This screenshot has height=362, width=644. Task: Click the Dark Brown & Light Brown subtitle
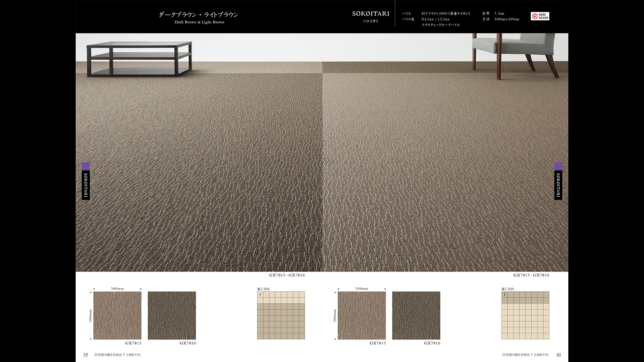click(x=200, y=22)
